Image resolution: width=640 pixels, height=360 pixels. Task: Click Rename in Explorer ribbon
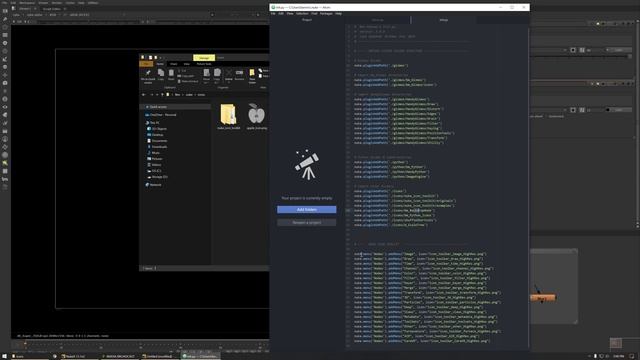point(239,75)
